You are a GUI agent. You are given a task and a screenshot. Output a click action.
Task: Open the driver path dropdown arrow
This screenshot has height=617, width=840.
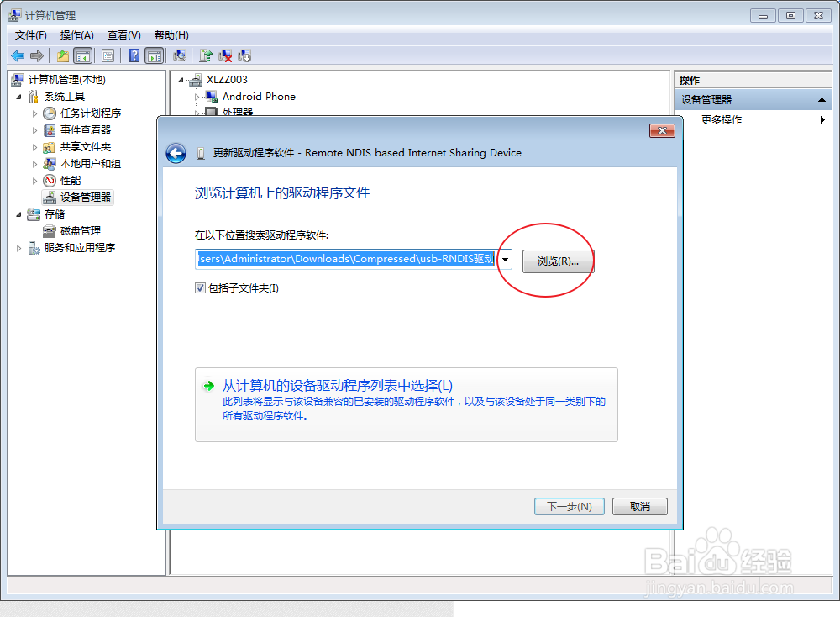pyautogui.click(x=505, y=260)
